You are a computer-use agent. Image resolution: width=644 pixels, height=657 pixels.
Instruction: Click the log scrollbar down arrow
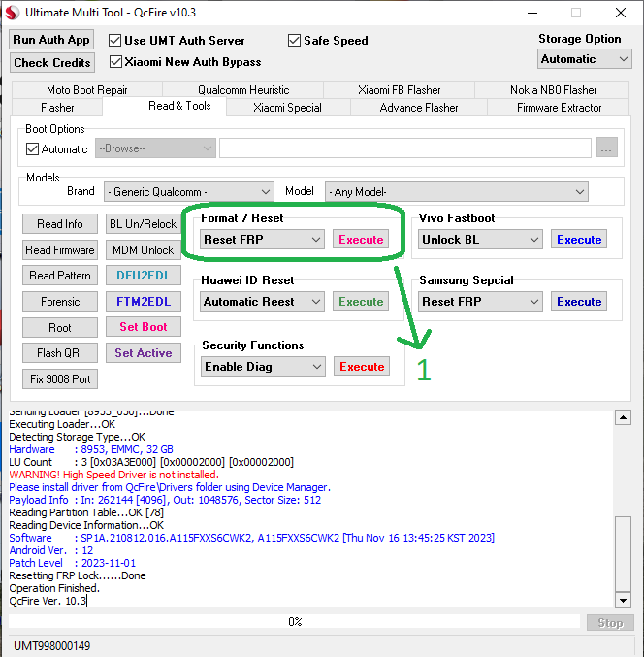coord(623,600)
